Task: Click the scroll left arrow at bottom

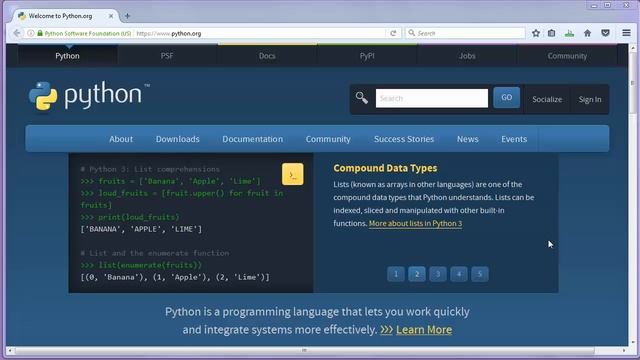Action: pyautogui.click(x=10, y=351)
